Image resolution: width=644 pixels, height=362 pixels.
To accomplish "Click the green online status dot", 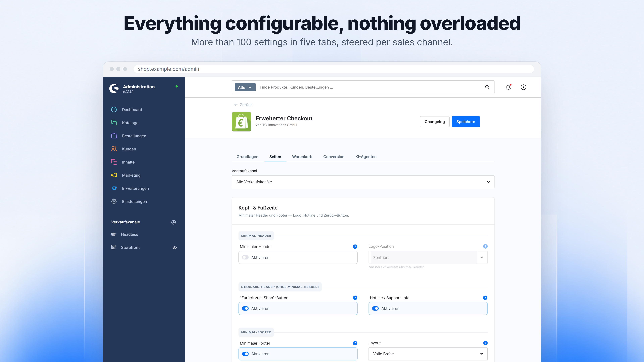I will coord(176,86).
